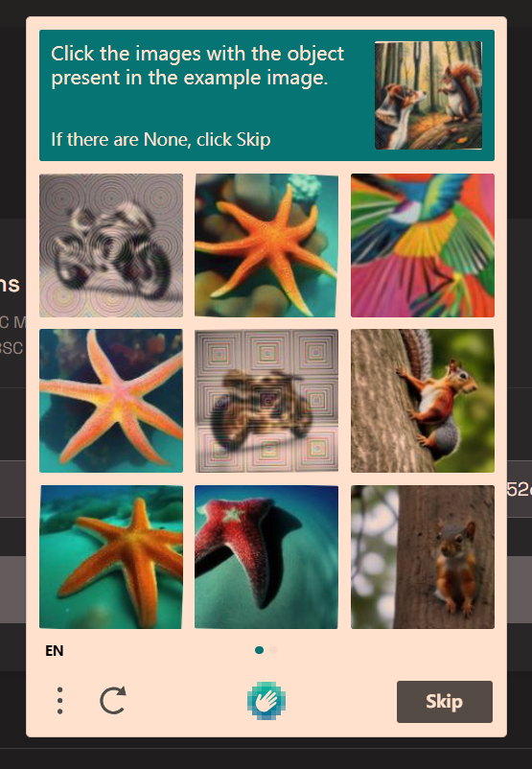Select the squirrel climbing tree sideways

click(x=422, y=401)
